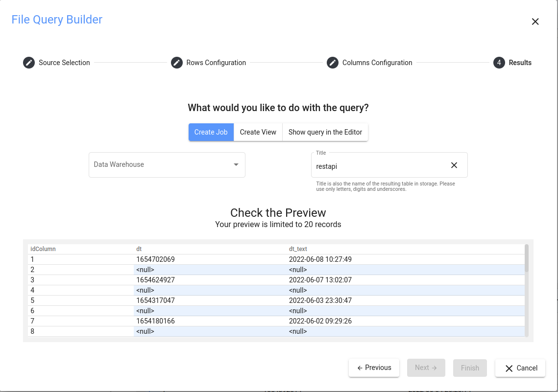Choose Show query in the Editor
This screenshot has width=558, height=392.
[325, 132]
